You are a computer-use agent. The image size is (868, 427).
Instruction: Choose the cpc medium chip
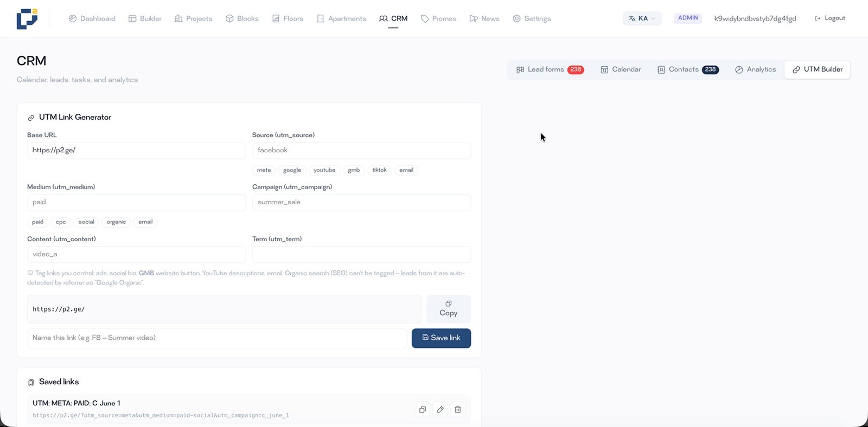click(x=61, y=222)
